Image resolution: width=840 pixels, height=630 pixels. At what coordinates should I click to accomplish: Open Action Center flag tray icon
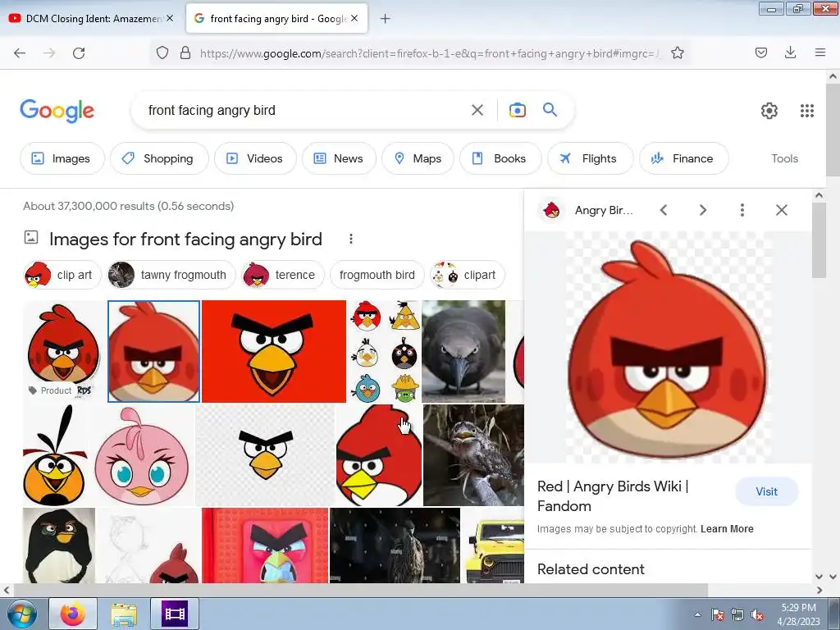pos(717,615)
